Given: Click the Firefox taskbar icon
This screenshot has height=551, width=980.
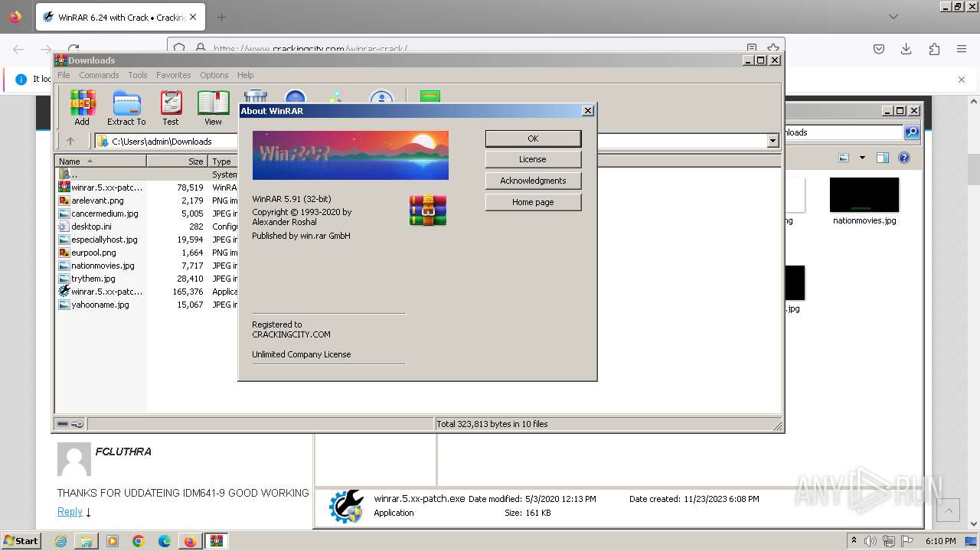Looking at the screenshot, I should pos(190,541).
